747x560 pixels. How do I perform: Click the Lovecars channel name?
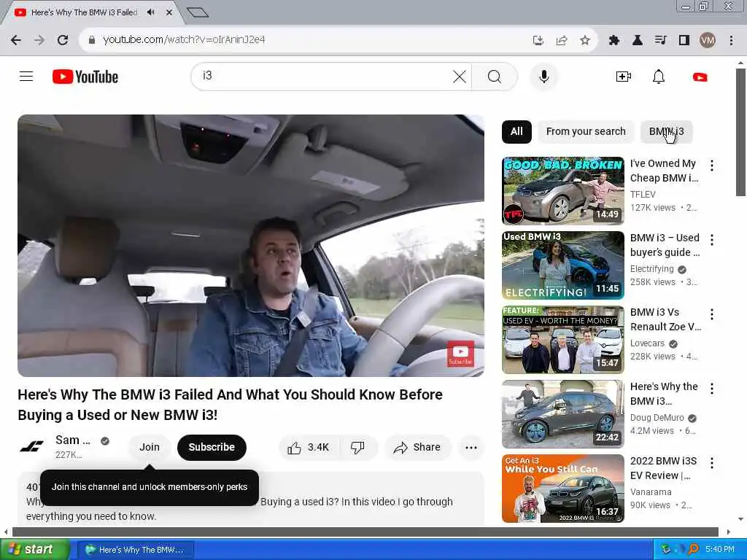click(x=647, y=343)
